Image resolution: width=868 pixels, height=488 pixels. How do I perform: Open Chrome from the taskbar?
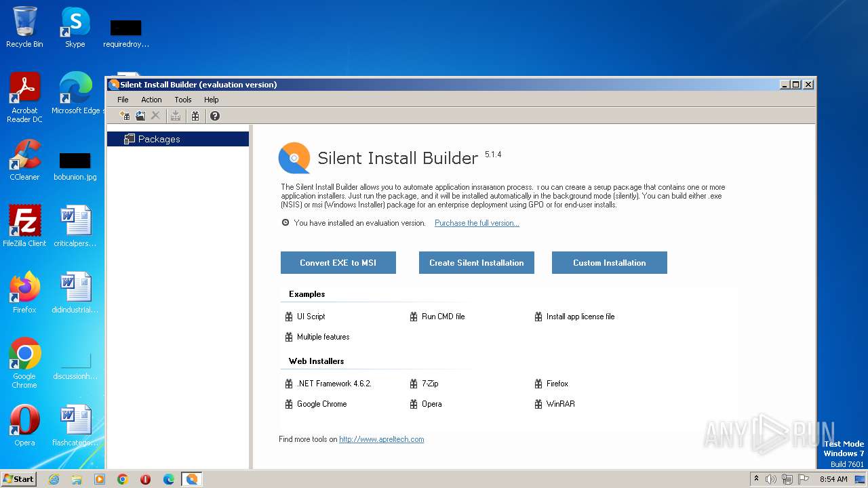(123, 479)
